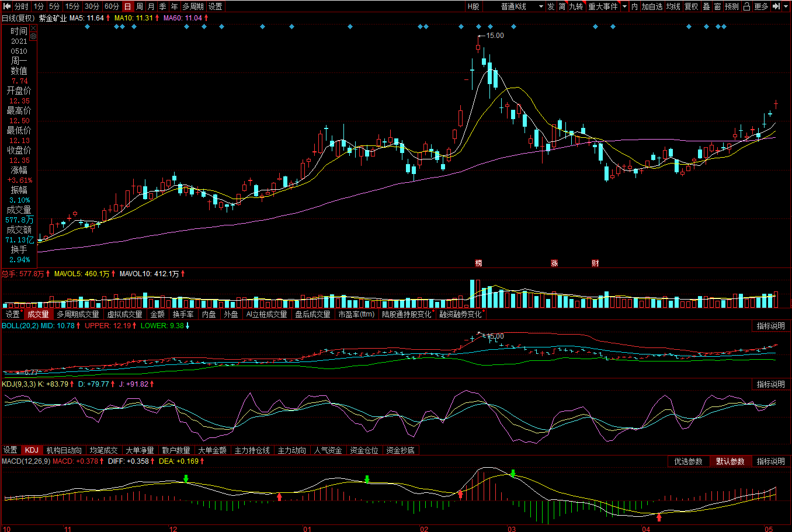The height and width of the screenshot is (532, 792).
Task: Switch to the 主力持仓线 tab
Action: (x=252, y=450)
